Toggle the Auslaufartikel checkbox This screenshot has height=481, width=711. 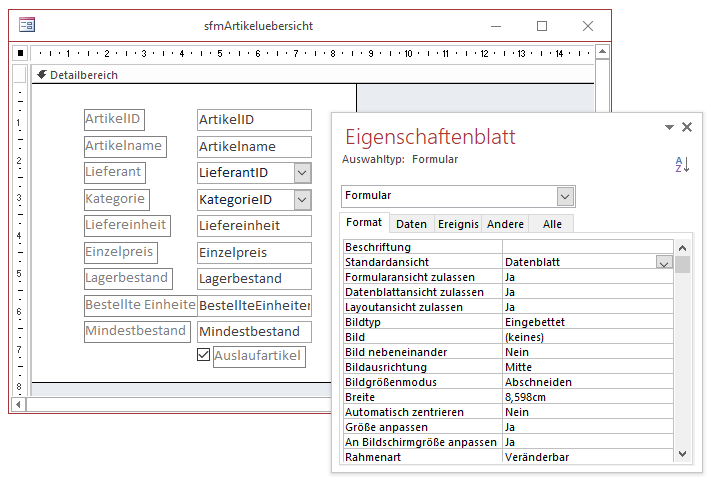point(204,355)
